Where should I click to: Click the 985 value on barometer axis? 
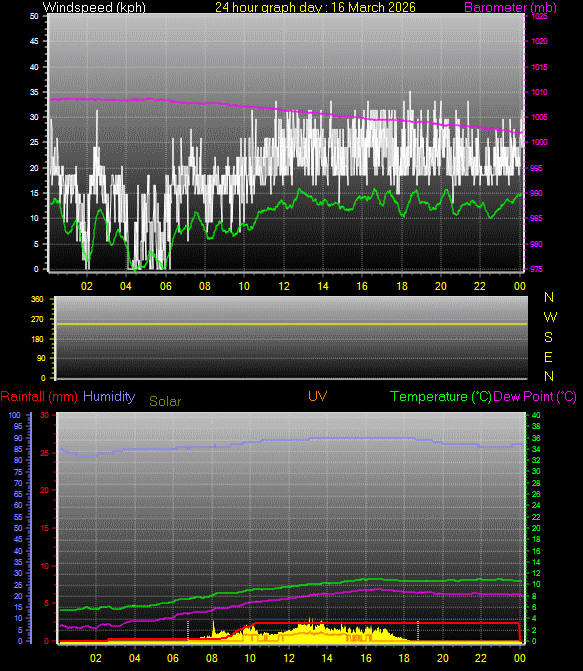[x=536, y=218]
